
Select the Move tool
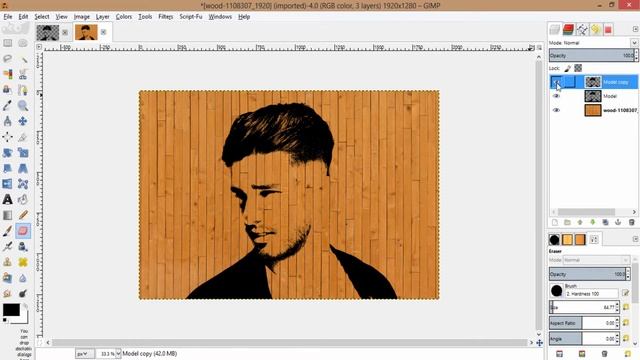[x=23, y=121]
